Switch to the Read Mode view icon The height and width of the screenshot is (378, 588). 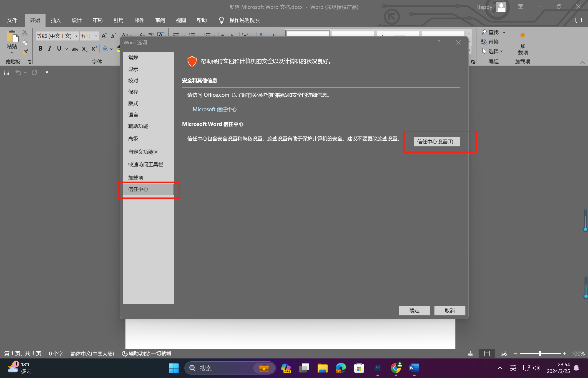click(470, 354)
